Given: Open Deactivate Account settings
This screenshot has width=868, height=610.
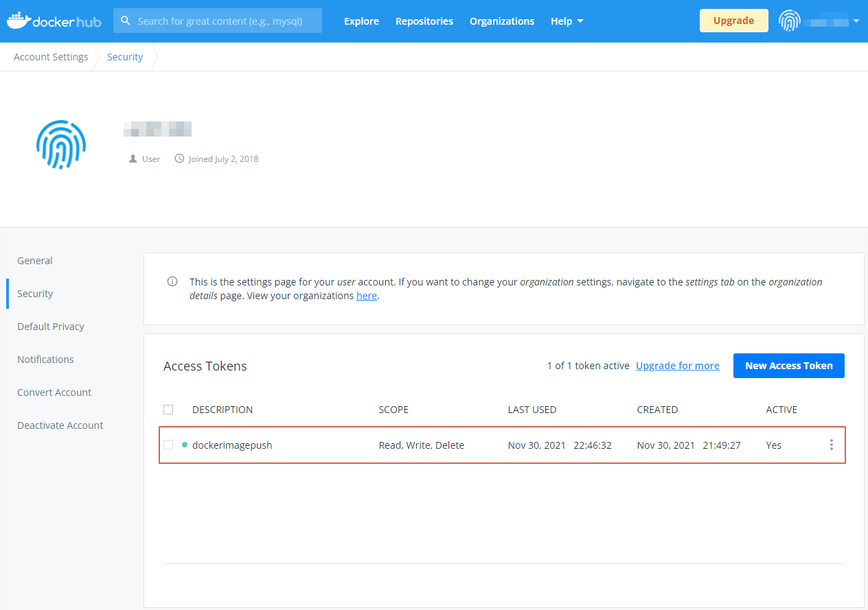Looking at the screenshot, I should click(60, 425).
